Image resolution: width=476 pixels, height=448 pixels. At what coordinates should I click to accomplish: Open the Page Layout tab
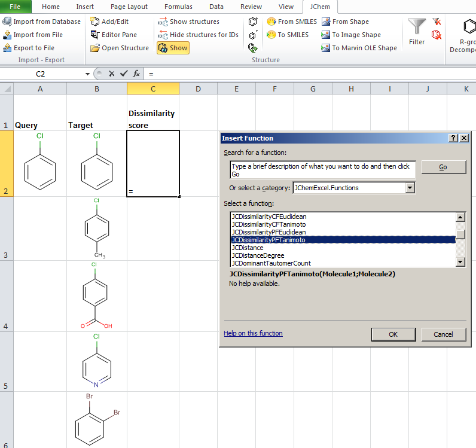(129, 7)
